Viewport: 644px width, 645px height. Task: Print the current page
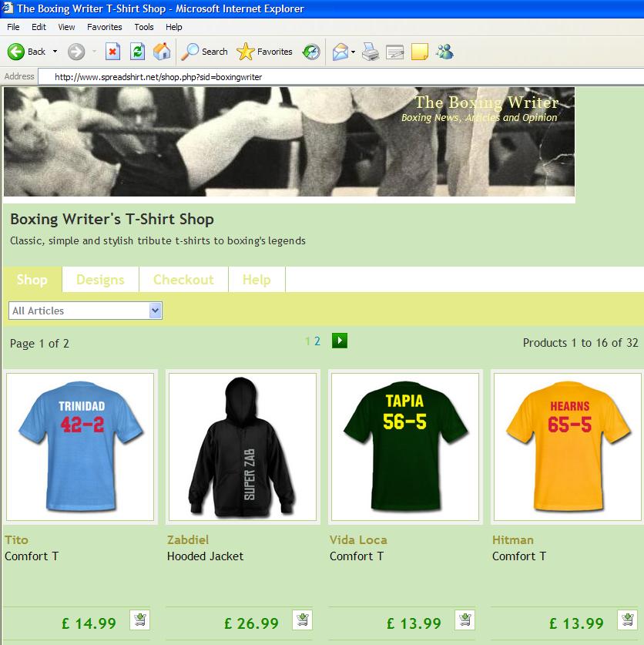tap(369, 52)
